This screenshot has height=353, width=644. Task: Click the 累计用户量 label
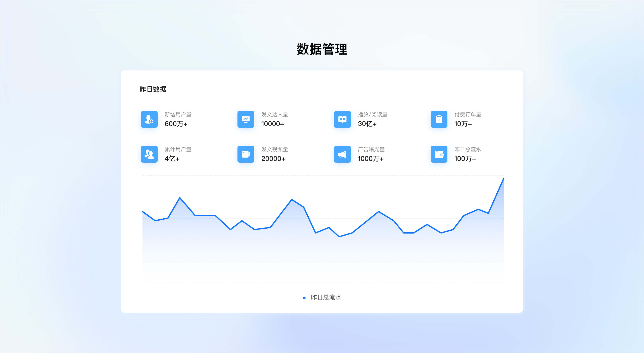[178, 149]
